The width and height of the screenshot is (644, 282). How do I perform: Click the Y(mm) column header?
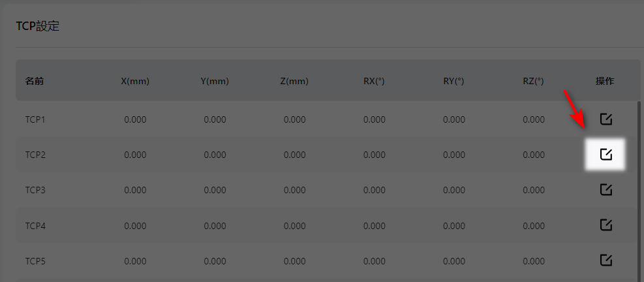pyautogui.click(x=215, y=82)
